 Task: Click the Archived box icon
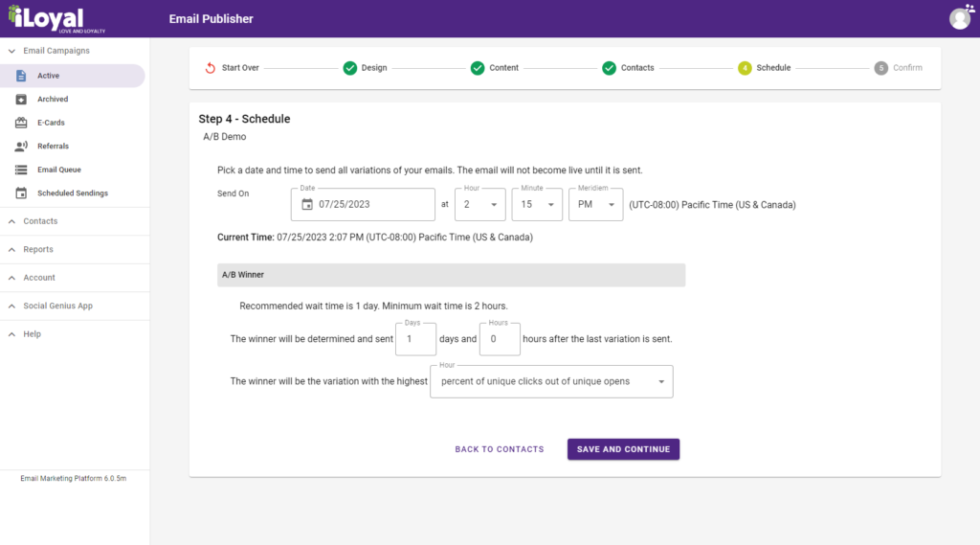click(x=21, y=100)
